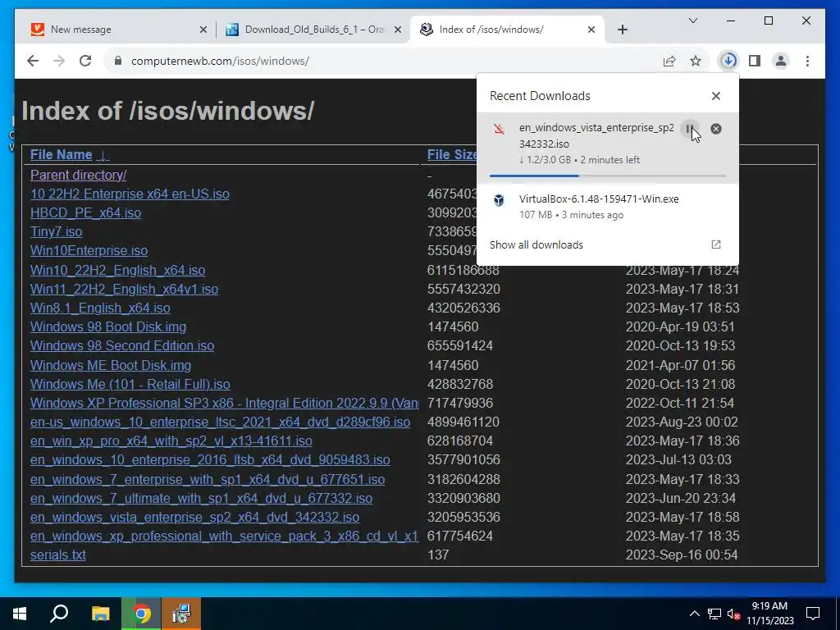
Task: Open the serials.txt link
Action: [x=58, y=555]
